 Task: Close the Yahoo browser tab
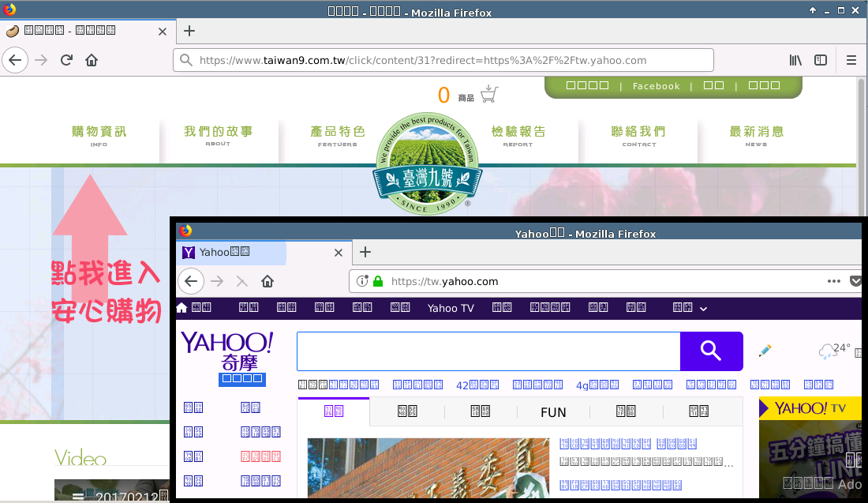[339, 253]
